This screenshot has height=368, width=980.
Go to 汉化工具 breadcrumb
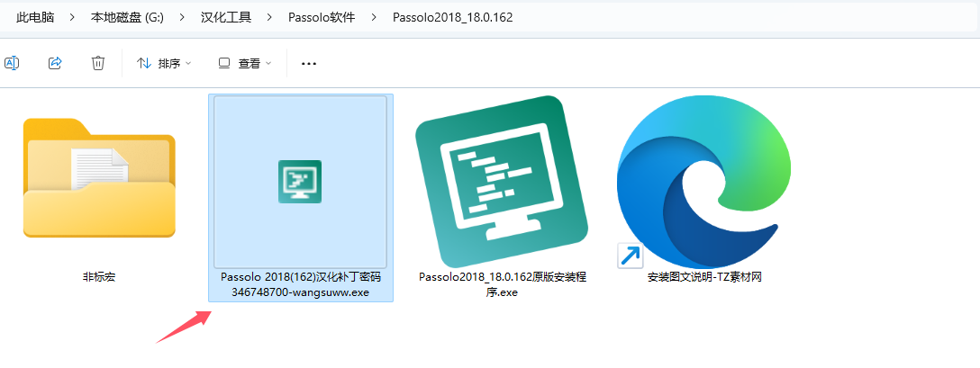tap(226, 17)
